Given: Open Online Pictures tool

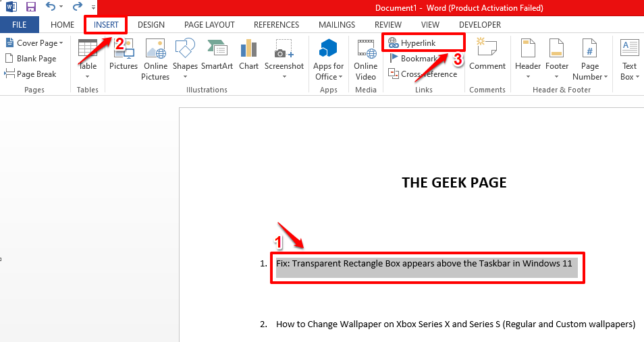Looking at the screenshot, I should [x=155, y=59].
